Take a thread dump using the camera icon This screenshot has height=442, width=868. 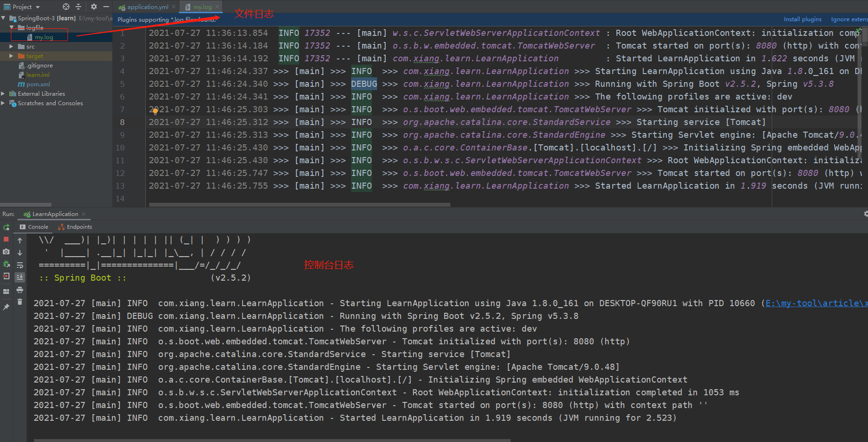[6, 252]
